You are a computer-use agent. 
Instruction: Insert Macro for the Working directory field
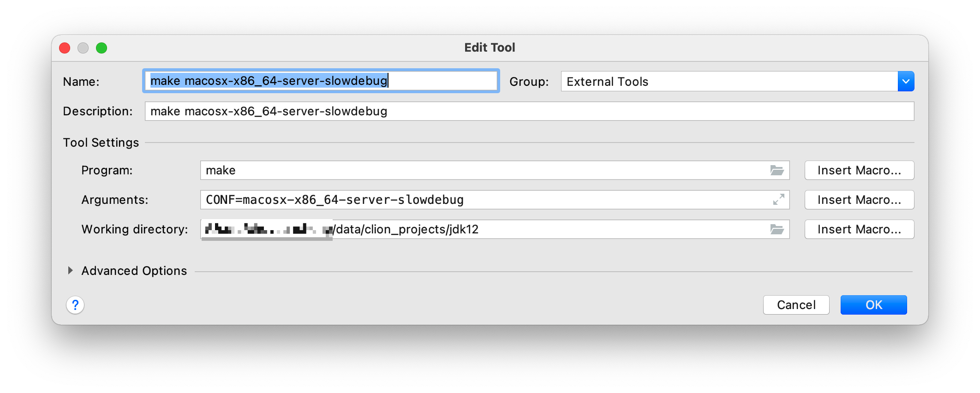(859, 229)
